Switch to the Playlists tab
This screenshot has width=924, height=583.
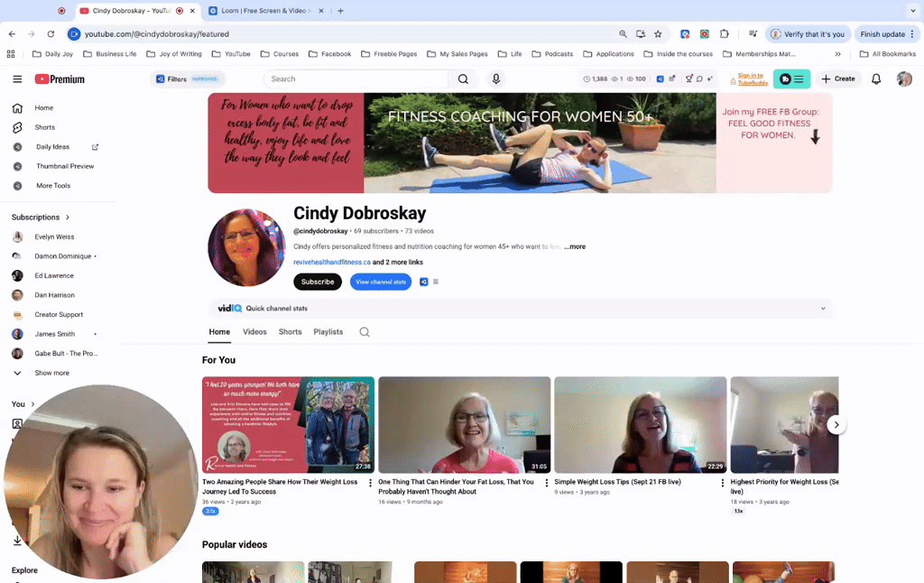[x=328, y=332]
